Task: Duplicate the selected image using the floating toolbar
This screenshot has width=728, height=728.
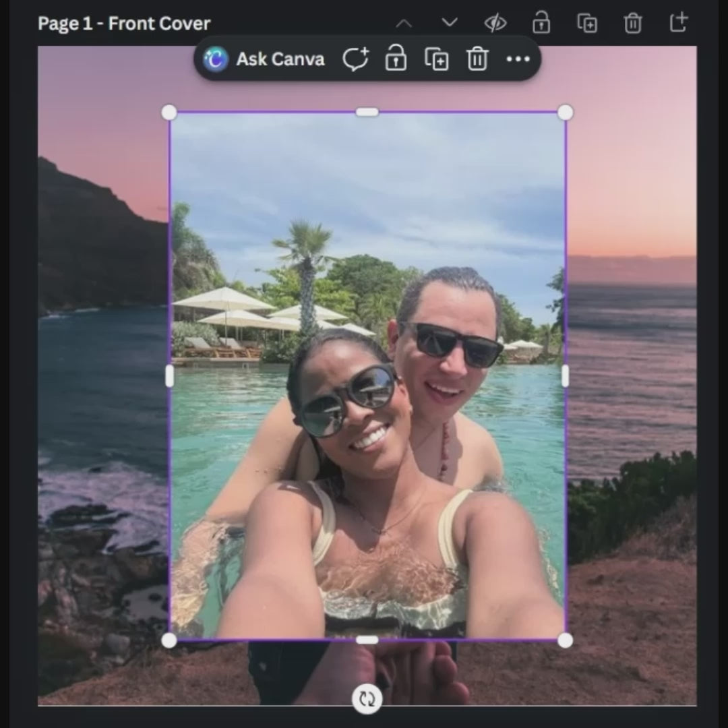Action: tap(436, 59)
